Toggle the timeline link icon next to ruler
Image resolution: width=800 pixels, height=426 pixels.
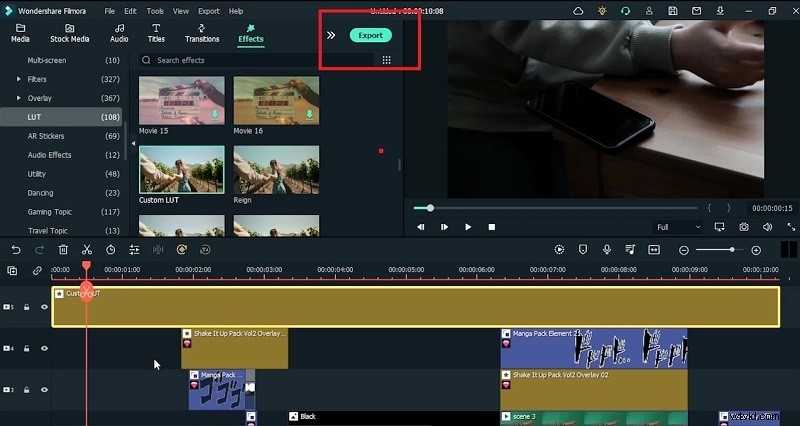point(37,270)
